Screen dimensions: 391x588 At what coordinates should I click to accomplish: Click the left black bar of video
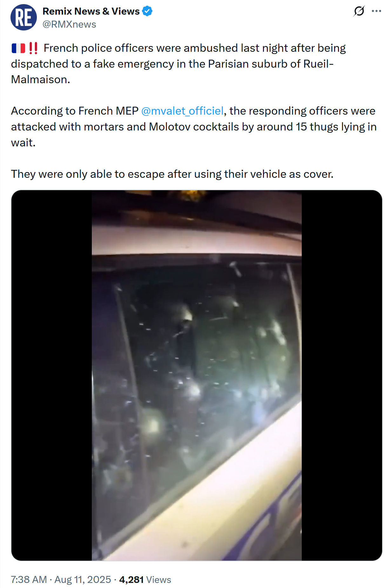[x=52, y=375]
